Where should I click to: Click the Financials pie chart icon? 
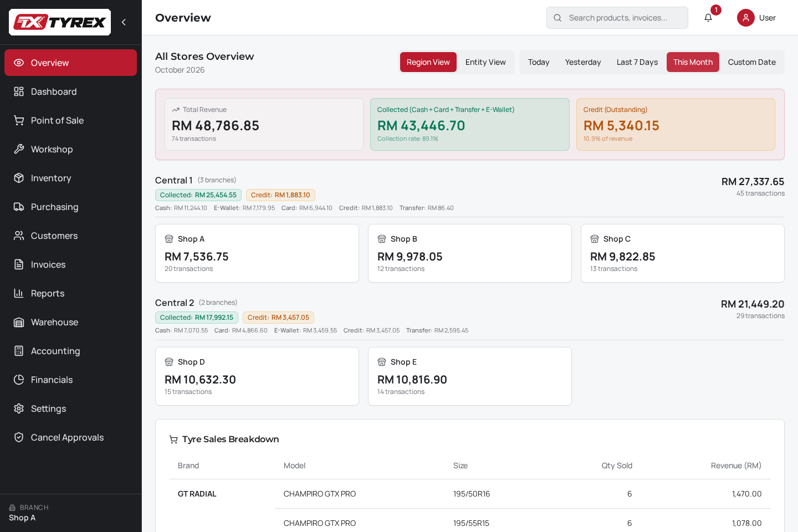click(x=19, y=380)
